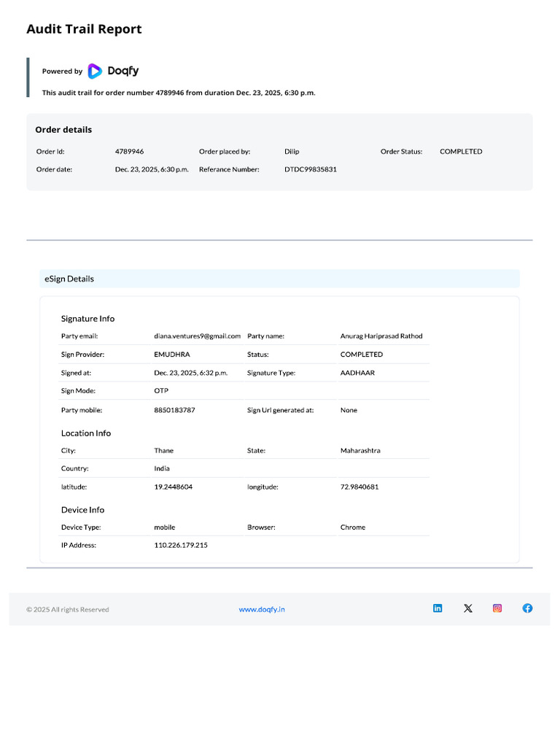Click the audit trail order number sentence
The width and height of the screenshot is (560, 747).
click(x=179, y=93)
